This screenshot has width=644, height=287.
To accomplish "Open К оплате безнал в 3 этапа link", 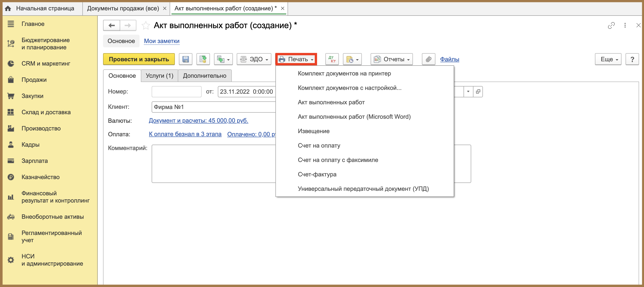I will click(185, 134).
